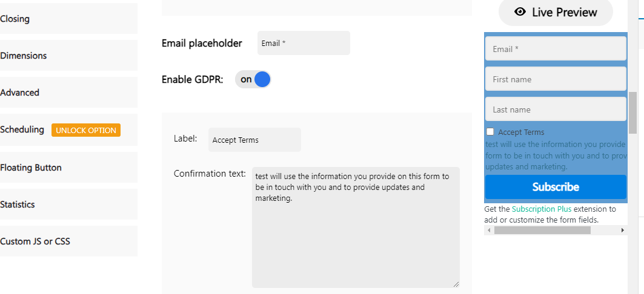Image resolution: width=644 pixels, height=294 pixels.
Task: Click the Confirmation text textarea
Action: pos(356,227)
